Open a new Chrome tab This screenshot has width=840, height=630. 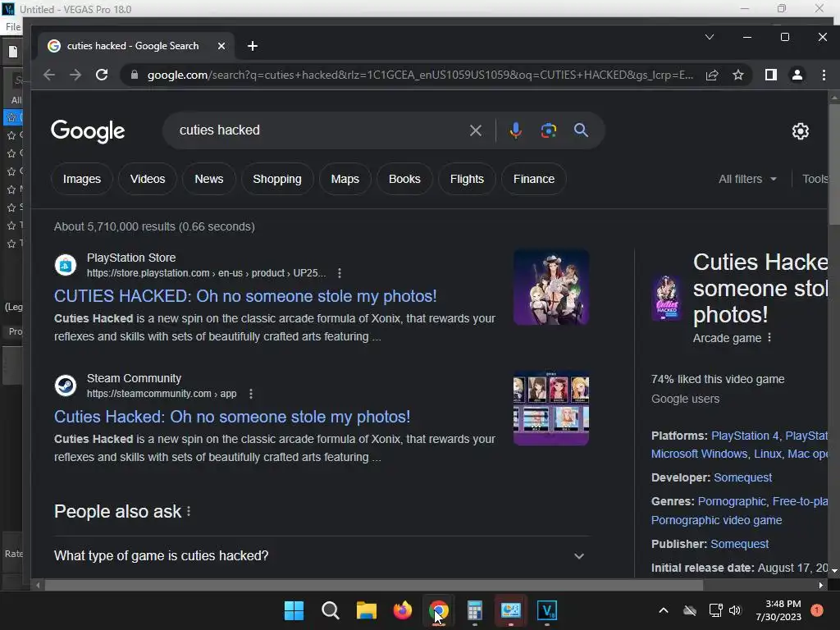pyautogui.click(x=253, y=46)
